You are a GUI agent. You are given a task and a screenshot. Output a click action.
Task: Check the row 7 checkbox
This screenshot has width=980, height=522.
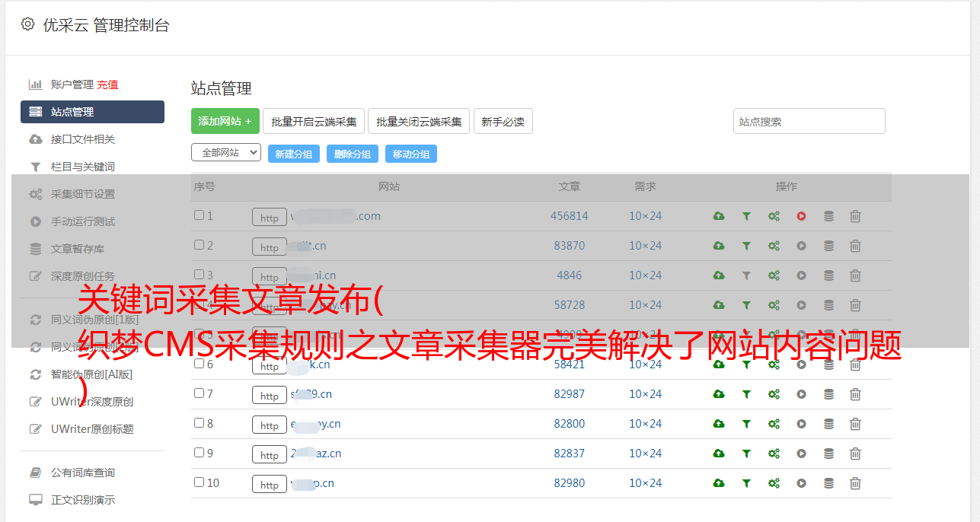[x=199, y=393]
